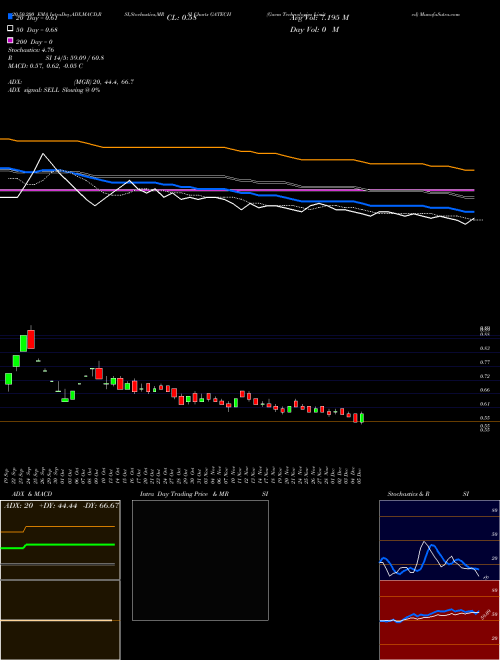This screenshot has height=660, width=500.
Task: Click the magenta 200 Day legend swatch
Action: [10, 40]
